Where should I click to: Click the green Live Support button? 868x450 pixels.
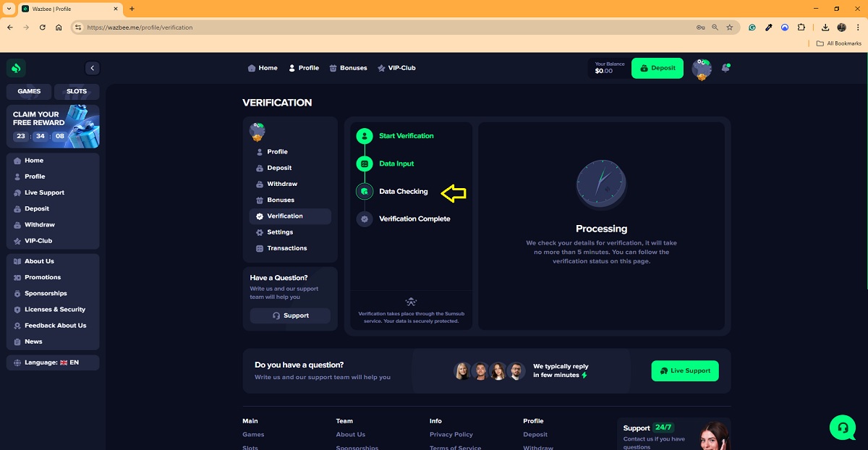(x=684, y=370)
